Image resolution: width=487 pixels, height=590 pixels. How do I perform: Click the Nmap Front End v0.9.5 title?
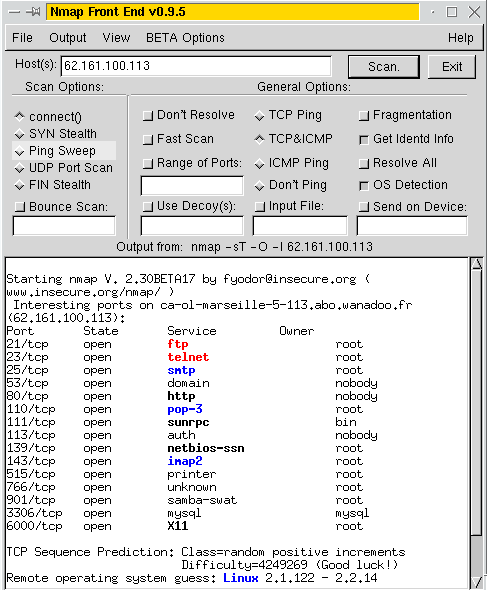click(x=118, y=12)
